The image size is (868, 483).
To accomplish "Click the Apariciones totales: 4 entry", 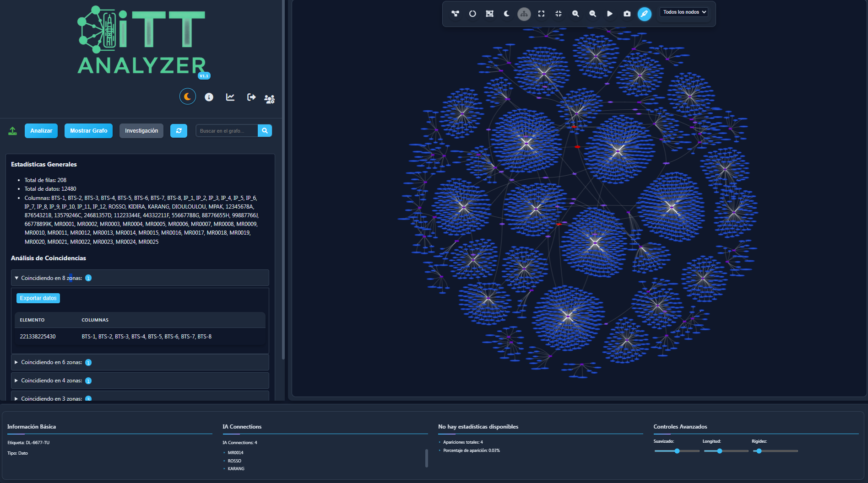I will point(463,442).
